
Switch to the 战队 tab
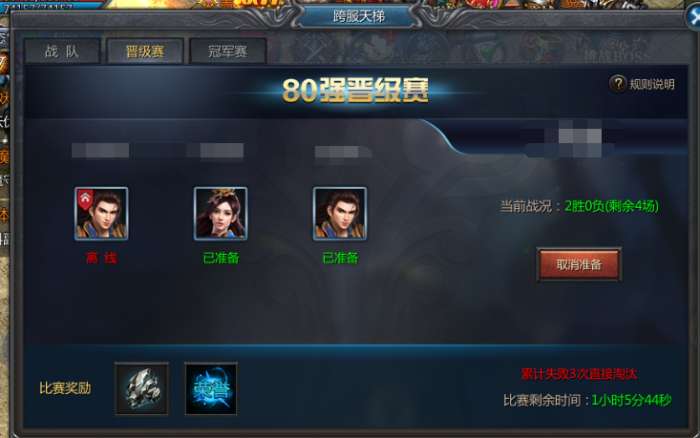(x=62, y=51)
